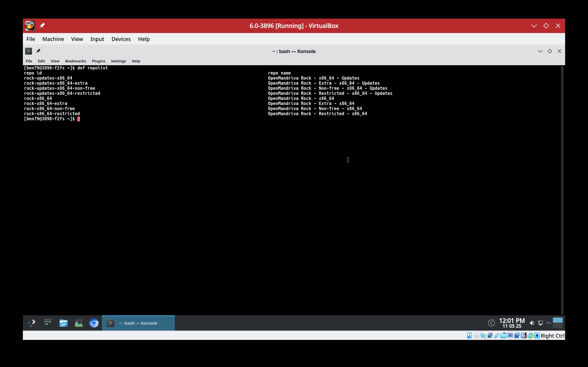This screenshot has width=588, height=367.
Task: Maximize the VirtualBox window
Action: 546,26
